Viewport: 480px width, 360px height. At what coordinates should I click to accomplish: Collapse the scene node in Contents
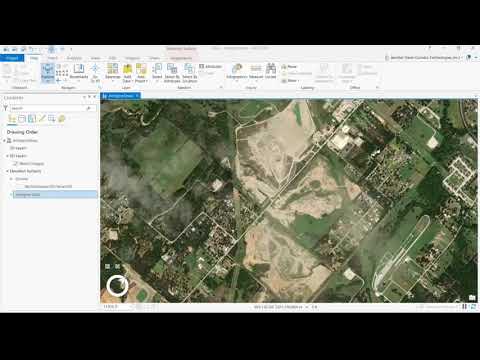coord(4,141)
